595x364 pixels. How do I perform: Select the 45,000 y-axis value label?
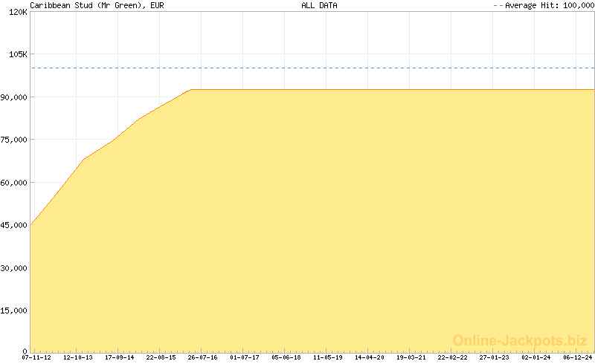(14, 225)
